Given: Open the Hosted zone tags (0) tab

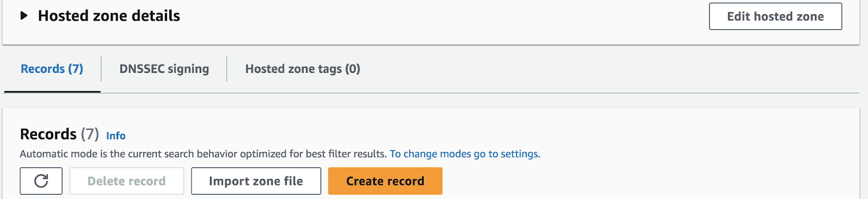Looking at the screenshot, I should [x=303, y=69].
